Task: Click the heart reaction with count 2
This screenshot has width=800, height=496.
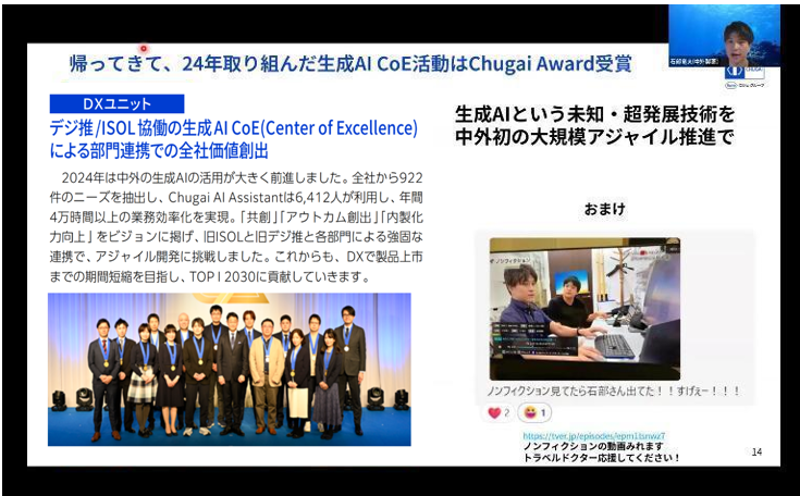Action: click(x=498, y=413)
